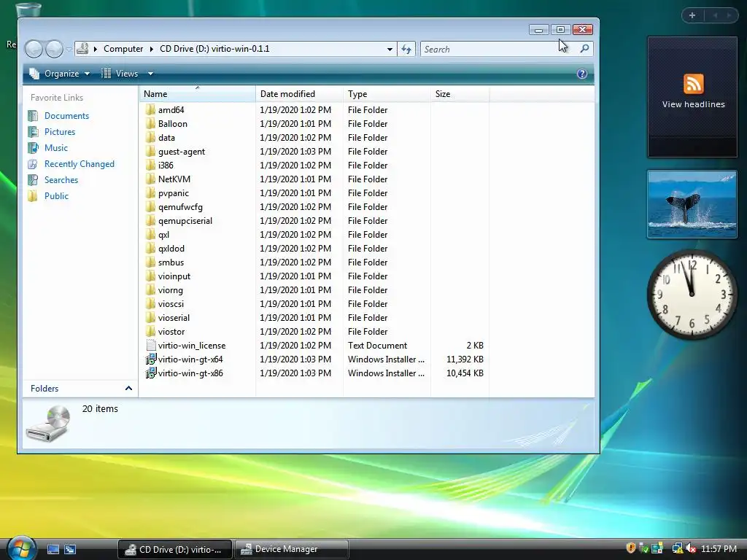The width and height of the screenshot is (747, 560).
Task: Select the virtio-win_license text document icon
Action: pyautogui.click(x=151, y=345)
